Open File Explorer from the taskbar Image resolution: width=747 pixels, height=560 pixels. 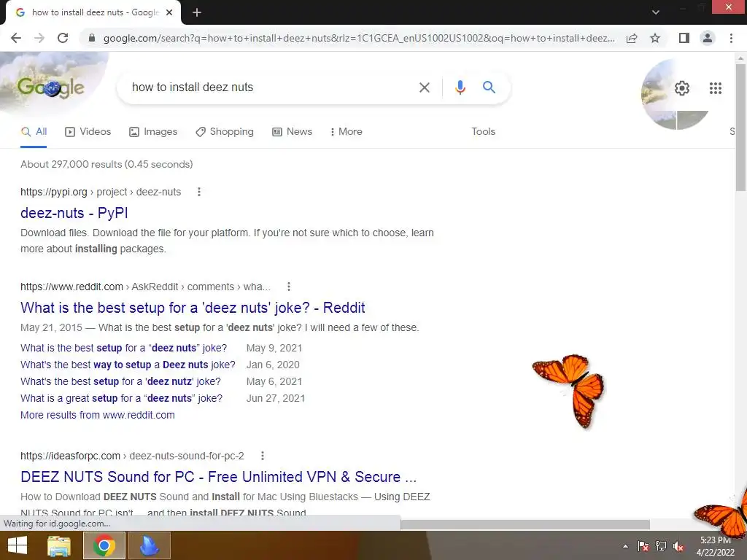pyautogui.click(x=59, y=545)
